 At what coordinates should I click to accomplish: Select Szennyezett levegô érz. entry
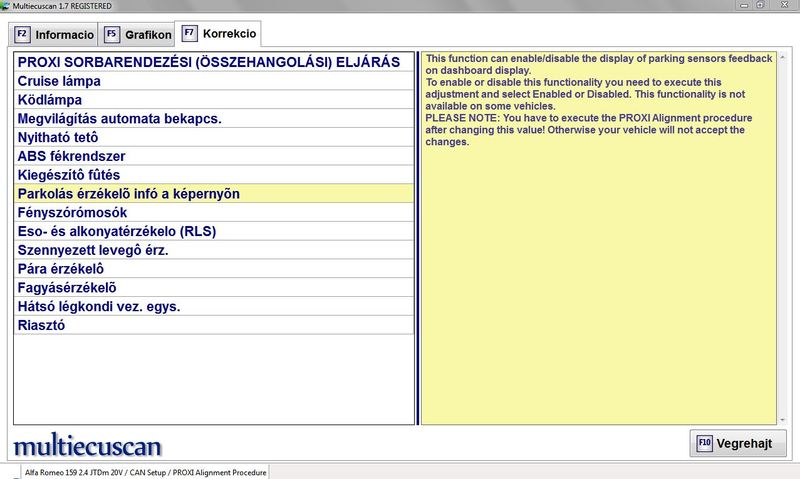214,250
